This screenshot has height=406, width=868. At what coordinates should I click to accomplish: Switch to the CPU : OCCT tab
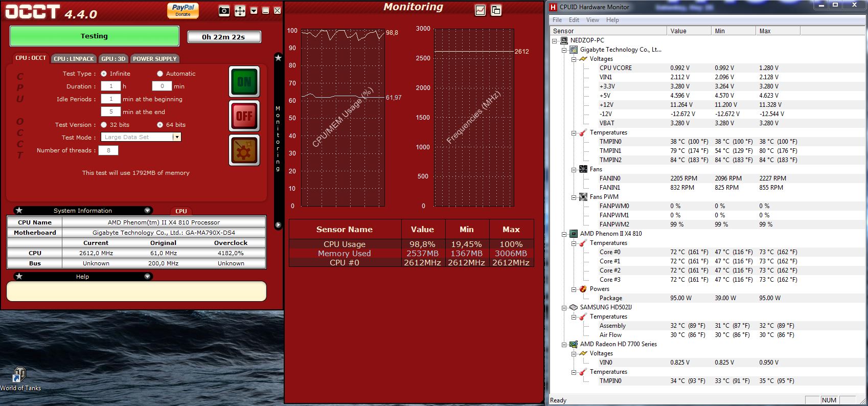tap(31, 58)
